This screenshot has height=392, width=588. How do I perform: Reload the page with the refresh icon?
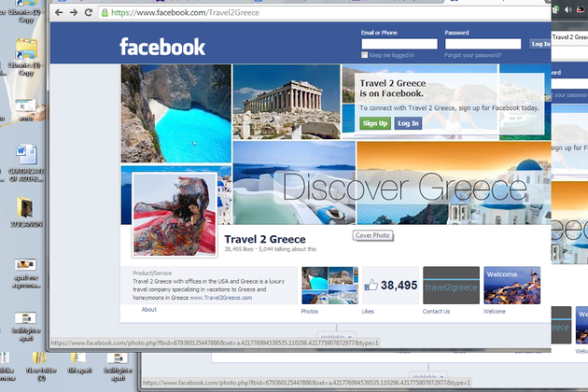pyautogui.click(x=89, y=12)
